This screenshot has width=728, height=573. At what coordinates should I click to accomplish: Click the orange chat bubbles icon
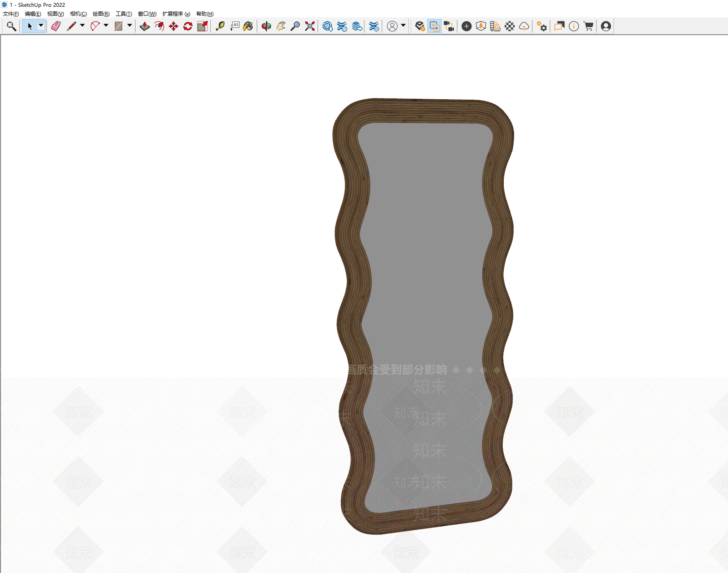559,26
